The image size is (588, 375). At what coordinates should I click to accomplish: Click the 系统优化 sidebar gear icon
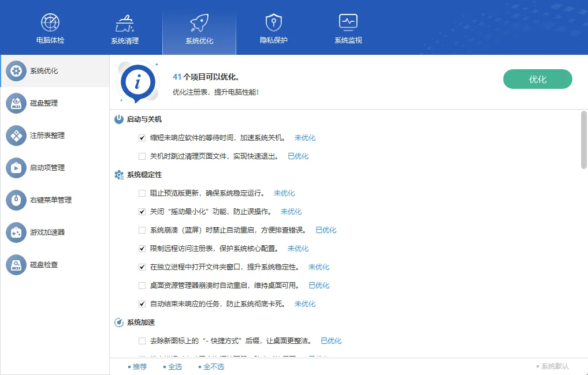(16, 71)
